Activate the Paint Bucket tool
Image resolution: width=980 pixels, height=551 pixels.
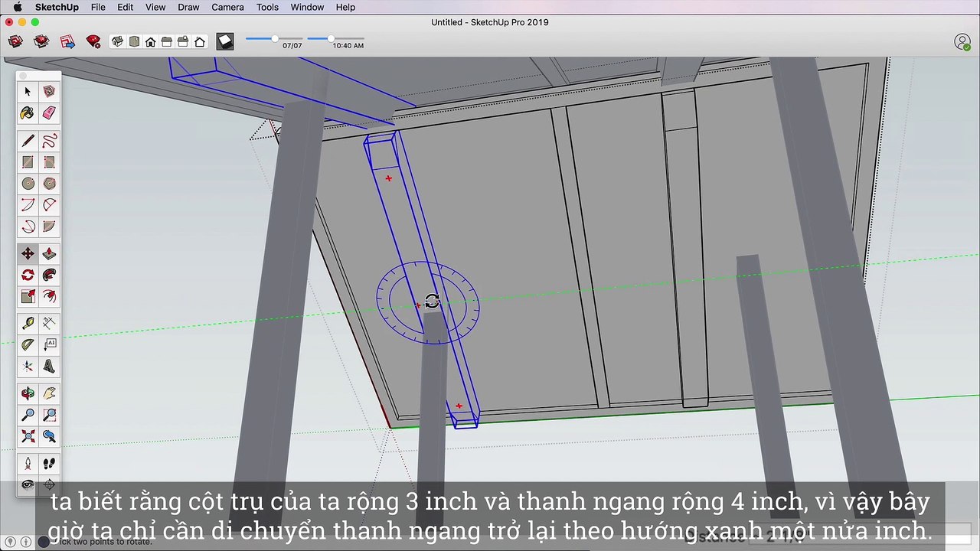pos(28,113)
